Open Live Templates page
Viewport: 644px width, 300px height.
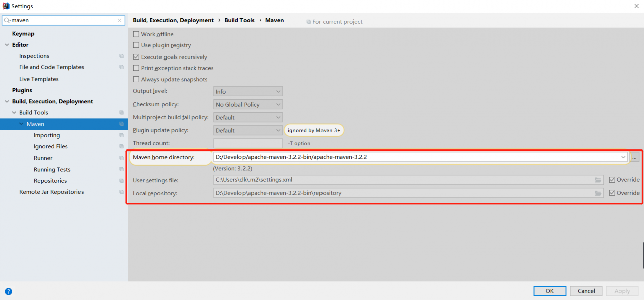(x=39, y=79)
